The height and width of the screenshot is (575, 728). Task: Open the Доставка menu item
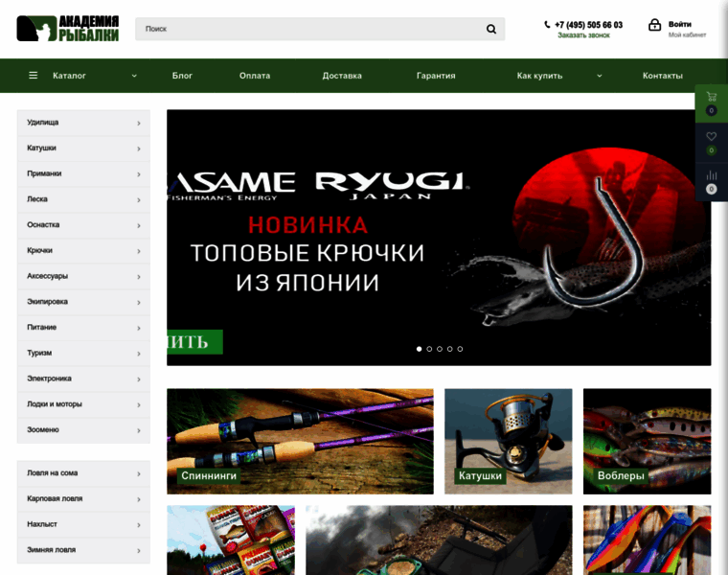point(342,76)
